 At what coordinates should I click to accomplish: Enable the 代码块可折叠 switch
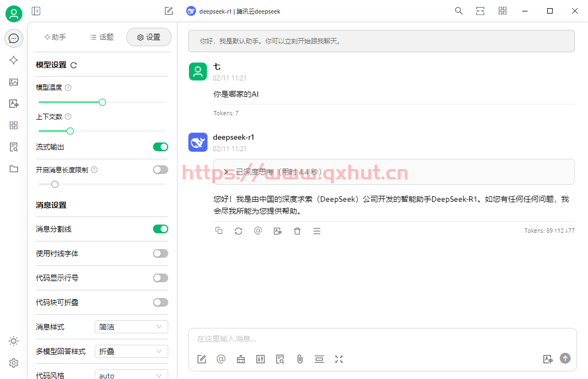[161, 302]
